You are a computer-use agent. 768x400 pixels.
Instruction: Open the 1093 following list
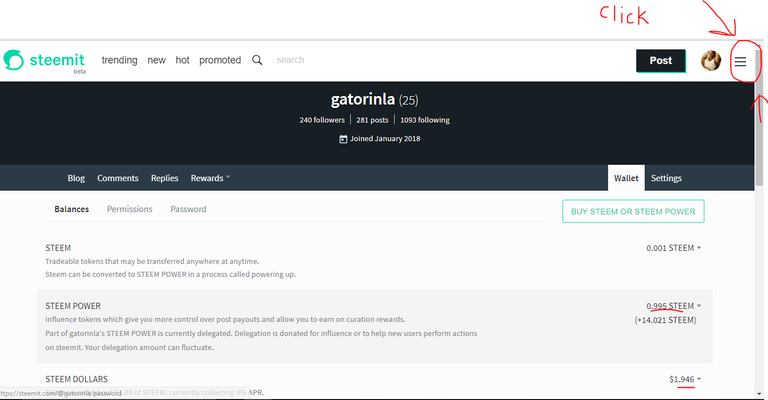pos(425,120)
